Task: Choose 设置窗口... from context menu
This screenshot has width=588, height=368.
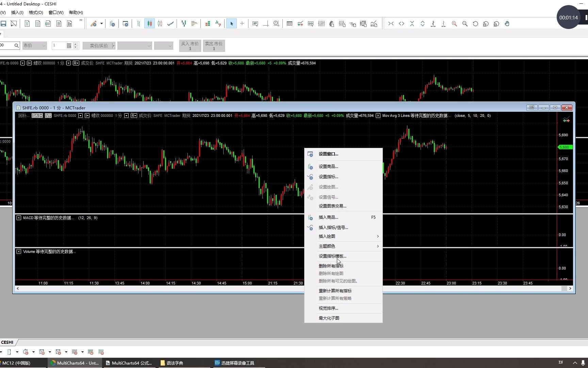Action: click(343, 154)
